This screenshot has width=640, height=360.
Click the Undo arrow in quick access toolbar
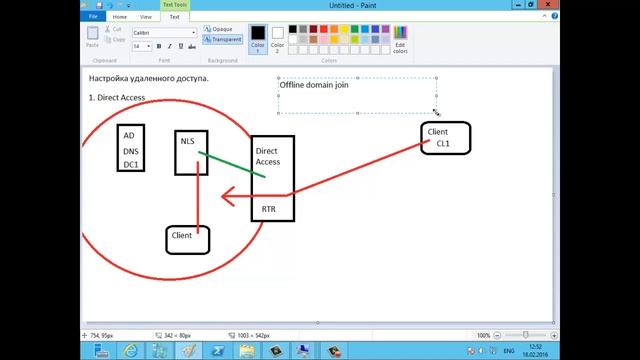[109, 5]
